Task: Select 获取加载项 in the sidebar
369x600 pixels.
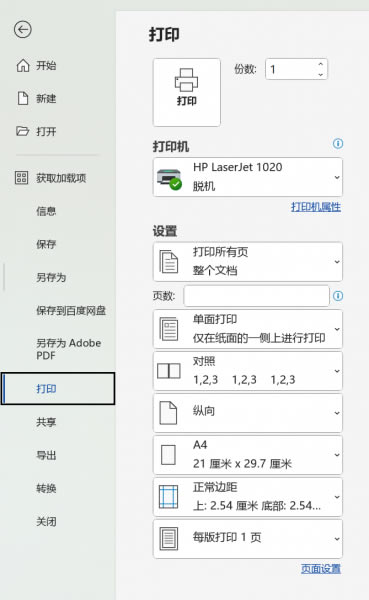Action: pyautogui.click(x=61, y=178)
